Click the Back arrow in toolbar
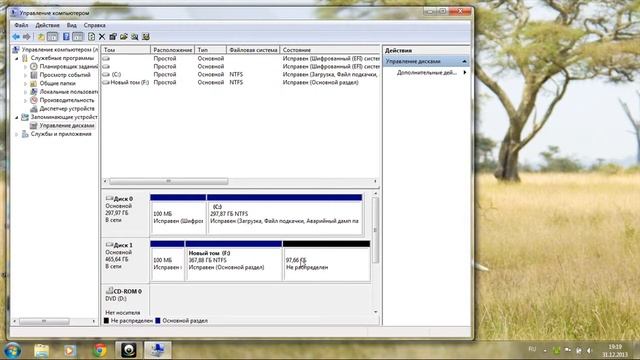This screenshot has height=360, width=640. [16, 37]
